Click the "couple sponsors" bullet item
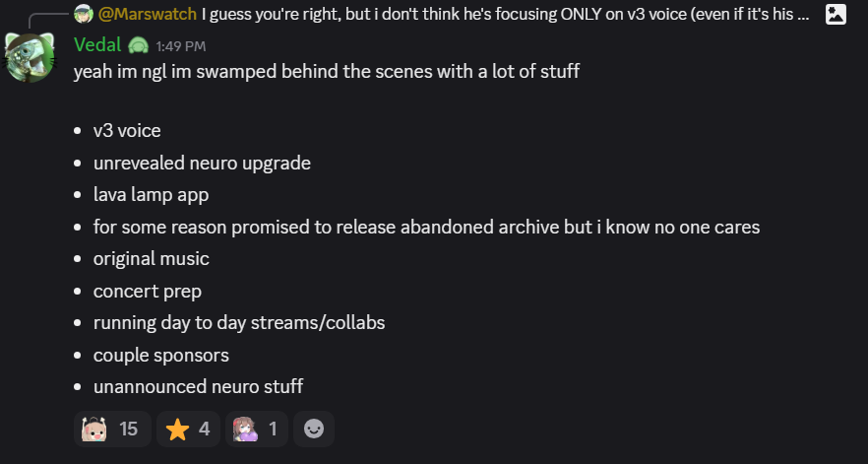868x464 pixels. coord(161,356)
